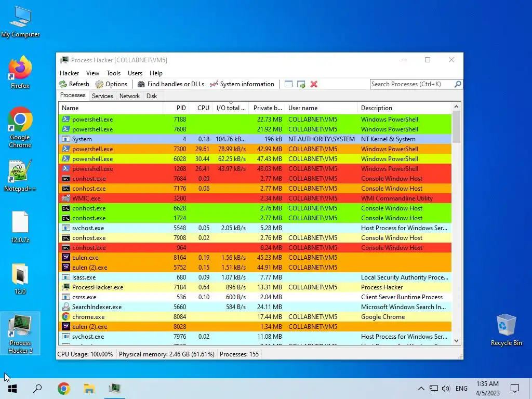This screenshot has height=399, width=532.
Task: Select eulen.exe with PID 8164
Action: coord(255,258)
